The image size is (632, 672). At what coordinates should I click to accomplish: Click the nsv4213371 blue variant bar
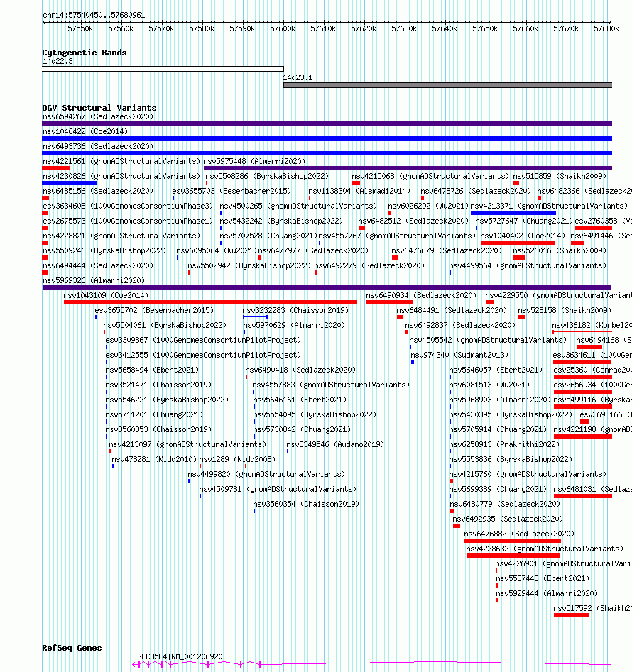pyautogui.click(x=513, y=213)
